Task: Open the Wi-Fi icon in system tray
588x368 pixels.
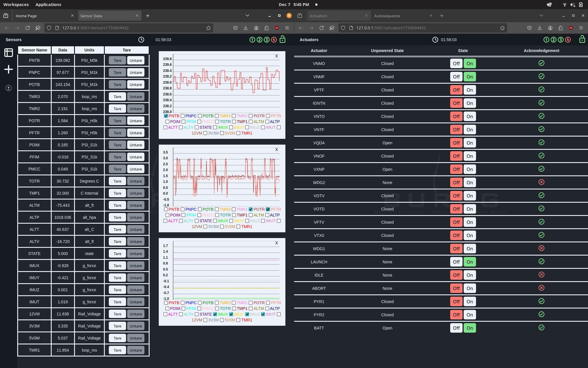Action: (564, 5)
